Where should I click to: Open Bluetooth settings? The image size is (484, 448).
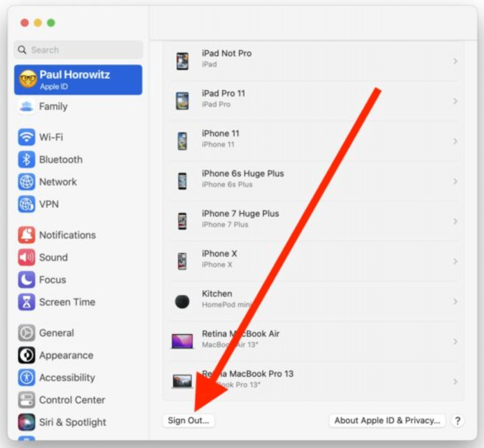60,160
